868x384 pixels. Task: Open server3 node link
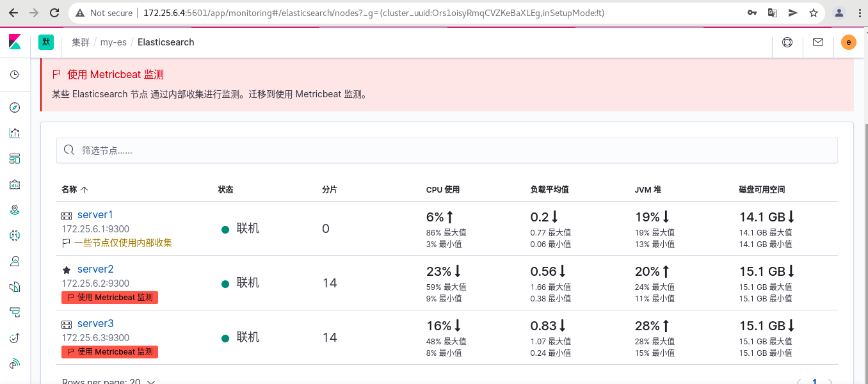95,324
